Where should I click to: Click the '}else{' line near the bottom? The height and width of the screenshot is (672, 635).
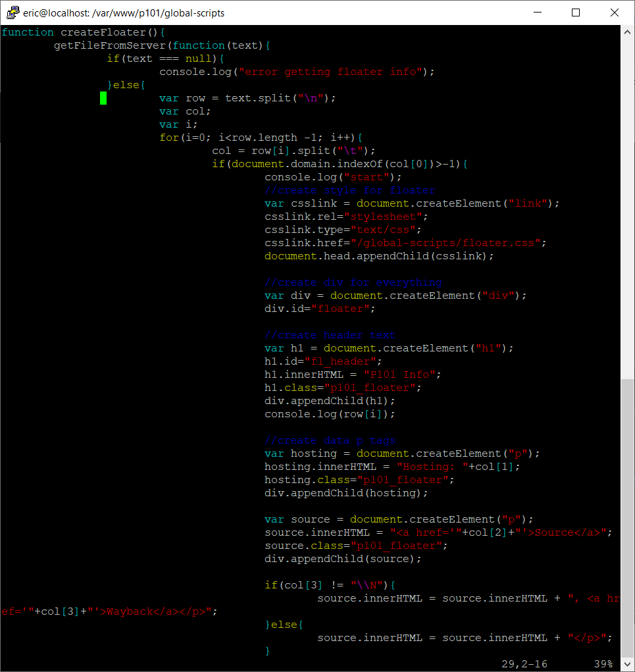coord(284,625)
